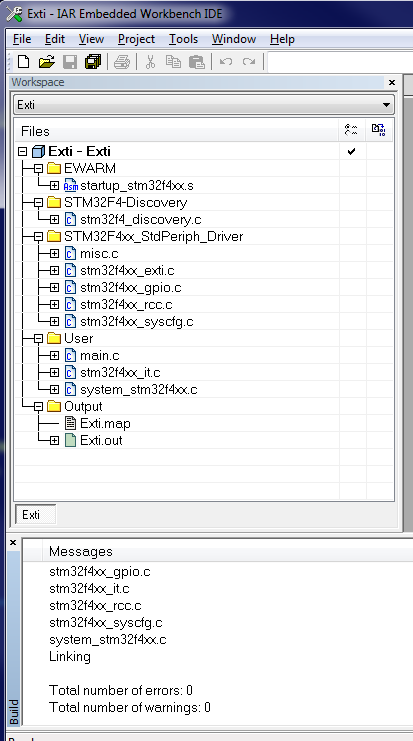This screenshot has height=741, width=413.
Task: Click the Print toolbar icon
Action: coord(122,61)
